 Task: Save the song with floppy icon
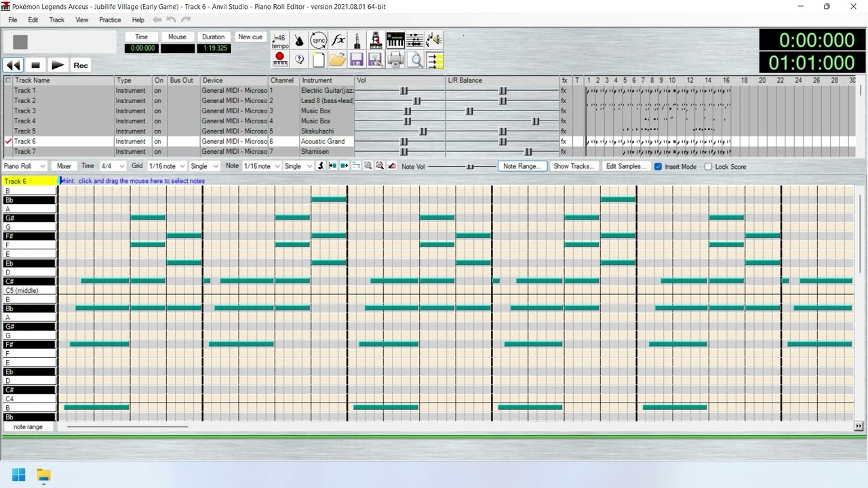coord(357,60)
